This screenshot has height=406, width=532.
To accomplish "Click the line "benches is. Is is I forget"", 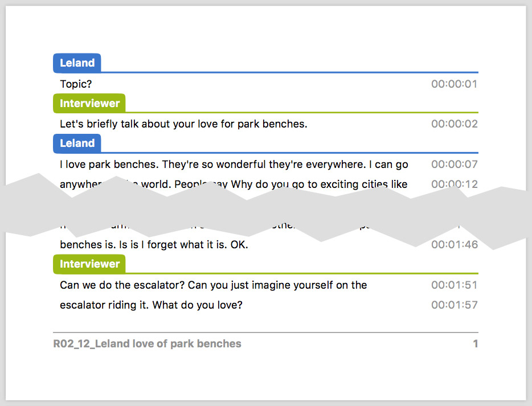I will tap(154, 245).
